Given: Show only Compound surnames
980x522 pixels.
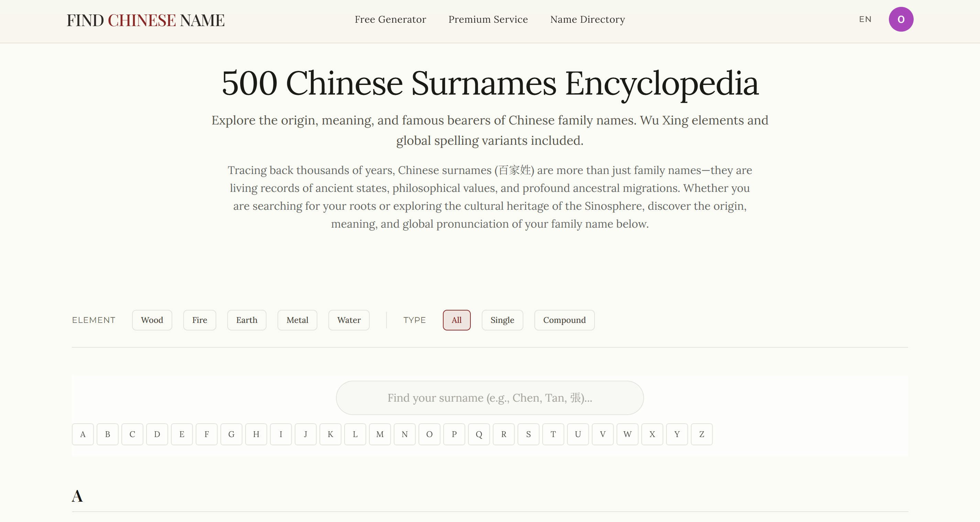Looking at the screenshot, I should coord(564,320).
